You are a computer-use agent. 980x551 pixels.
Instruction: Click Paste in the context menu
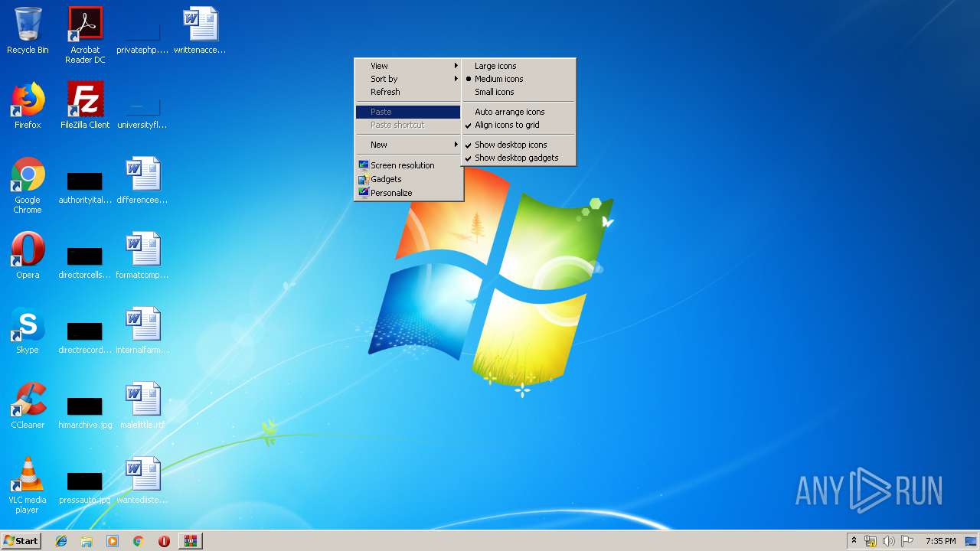(x=408, y=112)
